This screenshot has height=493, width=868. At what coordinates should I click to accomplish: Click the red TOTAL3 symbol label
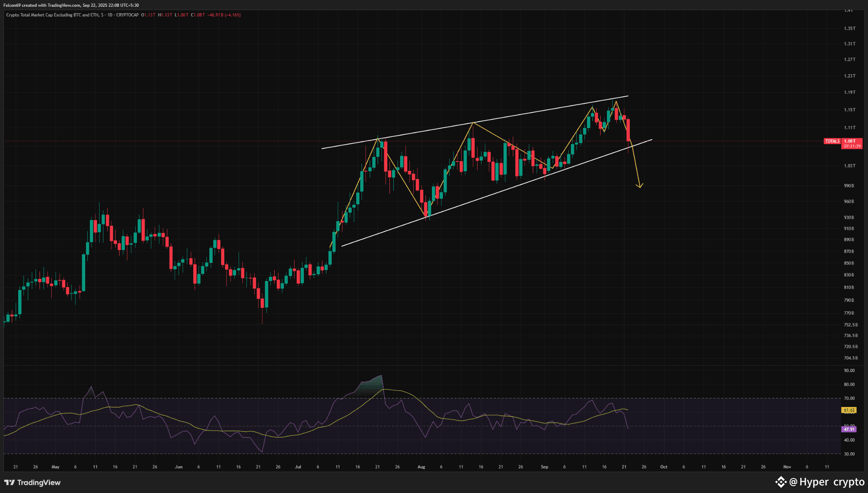pos(832,141)
